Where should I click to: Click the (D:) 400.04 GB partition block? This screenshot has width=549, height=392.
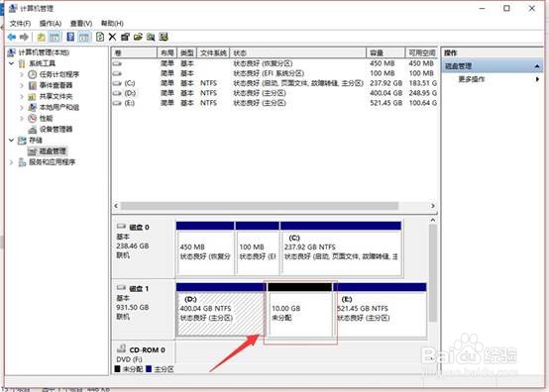(x=221, y=309)
